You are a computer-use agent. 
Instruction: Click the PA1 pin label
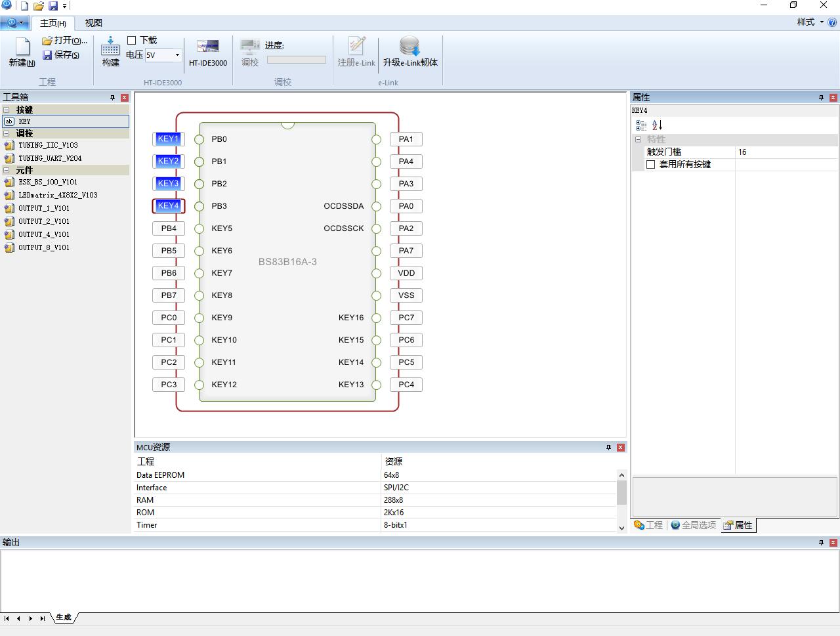[x=406, y=139]
